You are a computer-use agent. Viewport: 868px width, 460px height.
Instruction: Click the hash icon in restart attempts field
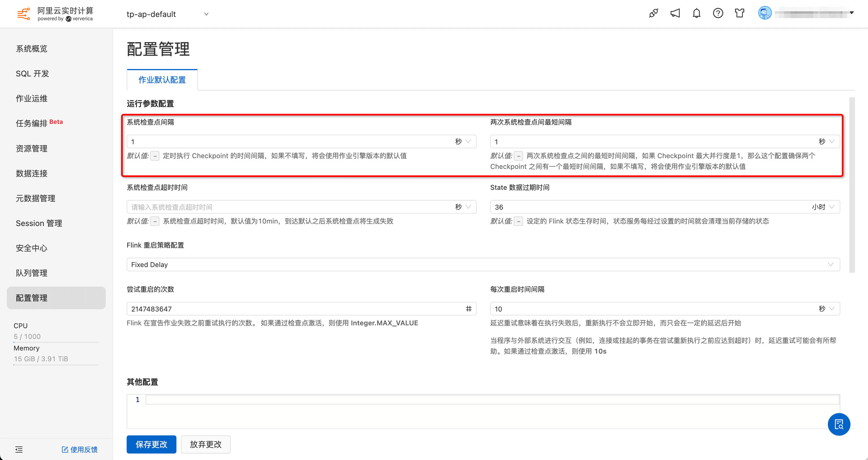469,309
